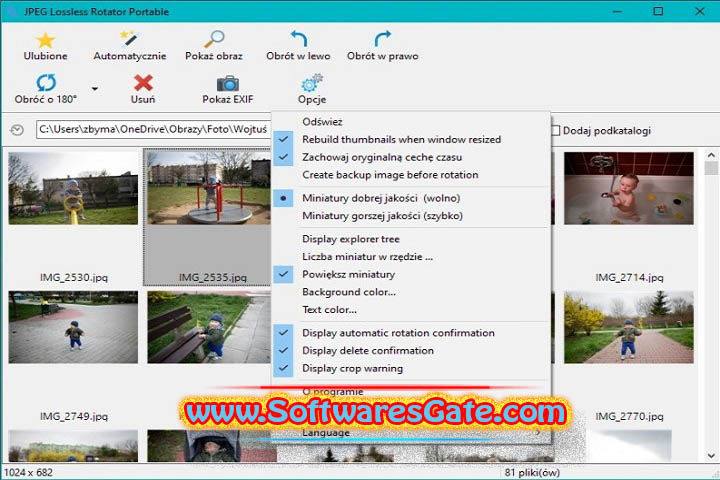Open folder history clock icon beside path
Screen dimensions: 720x480
point(17,130)
